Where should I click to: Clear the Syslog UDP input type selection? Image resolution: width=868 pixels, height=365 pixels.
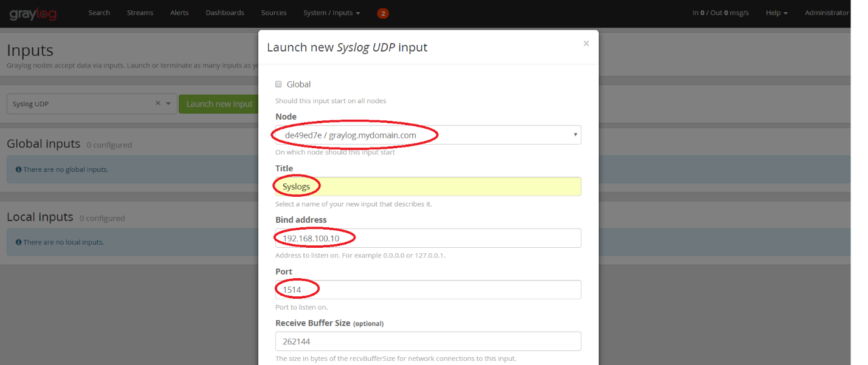click(x=158, y=103)
